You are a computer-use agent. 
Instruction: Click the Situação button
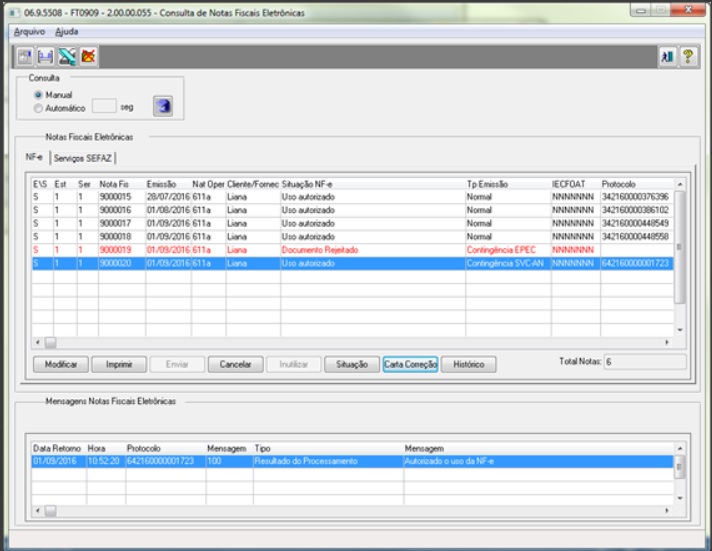point(352,364)
